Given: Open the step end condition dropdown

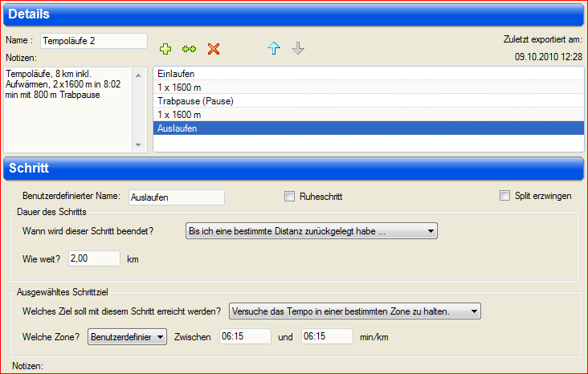Looking at the screenshot, I should (x=312, y=231).
